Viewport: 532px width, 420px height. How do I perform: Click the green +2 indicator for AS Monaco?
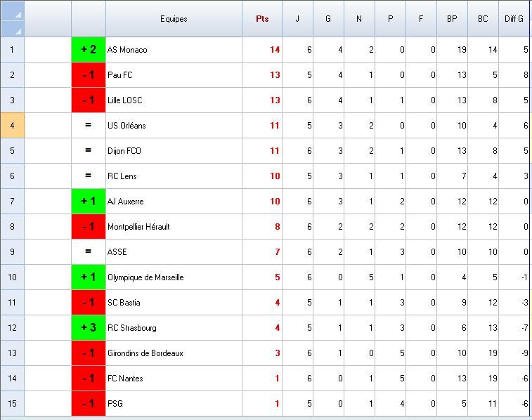(89, 50)
